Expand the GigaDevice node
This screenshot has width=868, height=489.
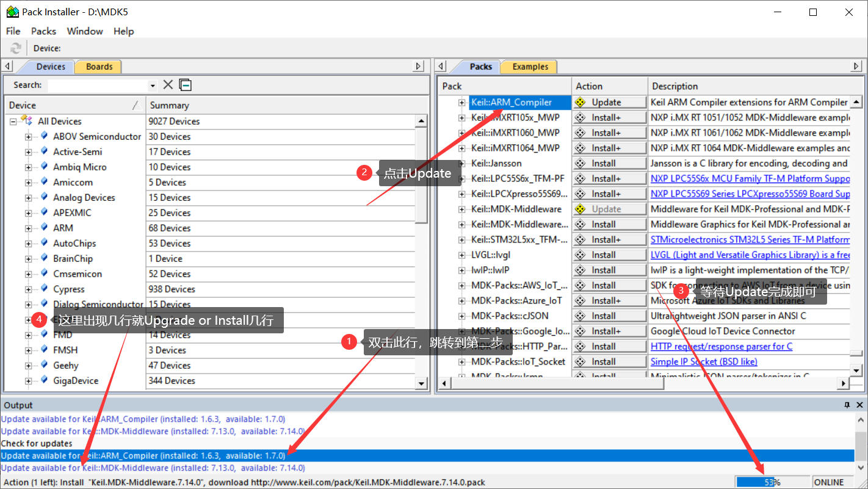[28, 381]
